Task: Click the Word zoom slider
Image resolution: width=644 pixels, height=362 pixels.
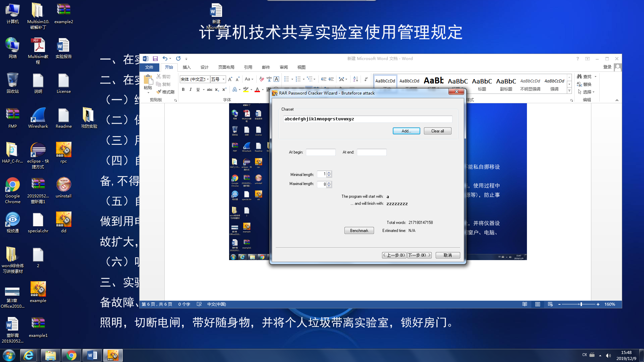Action: 581,304
